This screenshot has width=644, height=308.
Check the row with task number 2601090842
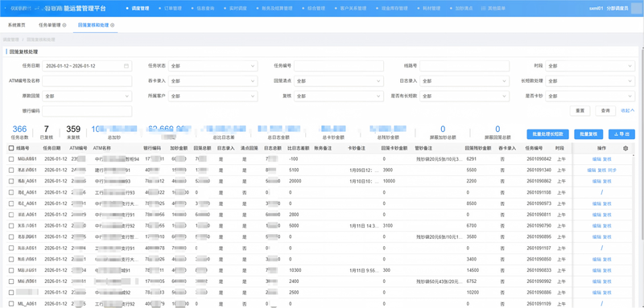coord(11,158)
